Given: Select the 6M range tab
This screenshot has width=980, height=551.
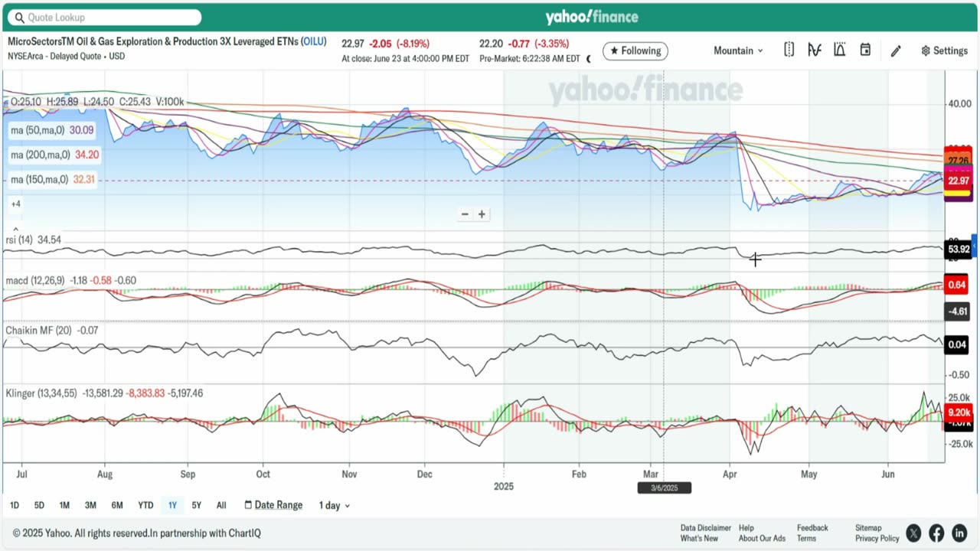Looking at the screenshot, I should point(117,505).
